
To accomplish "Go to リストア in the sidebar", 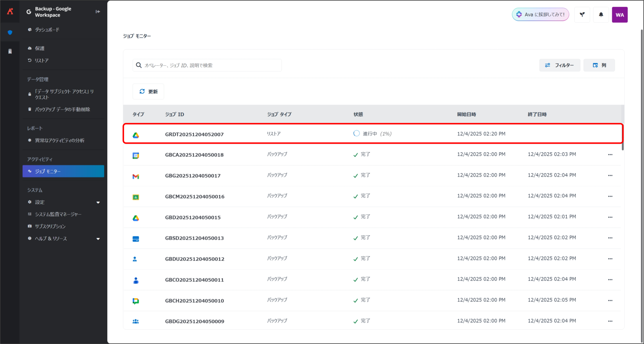I will [42, 60].
